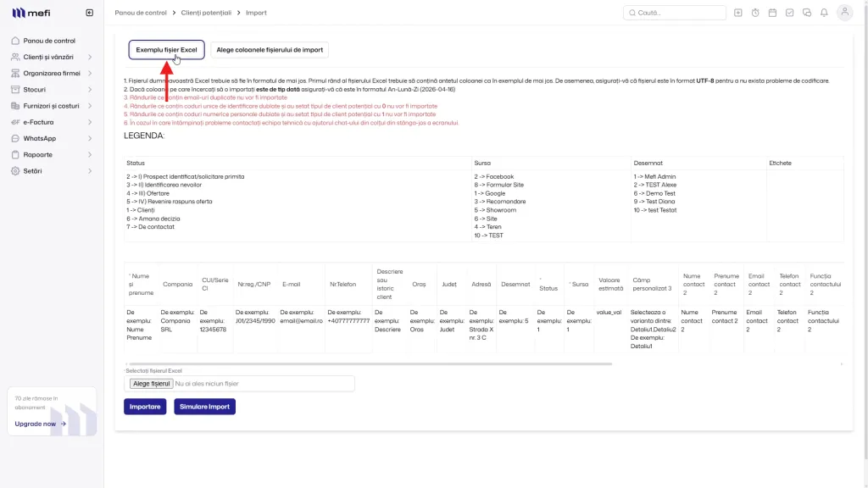Click the mefi logo

(x=31, y=13)
